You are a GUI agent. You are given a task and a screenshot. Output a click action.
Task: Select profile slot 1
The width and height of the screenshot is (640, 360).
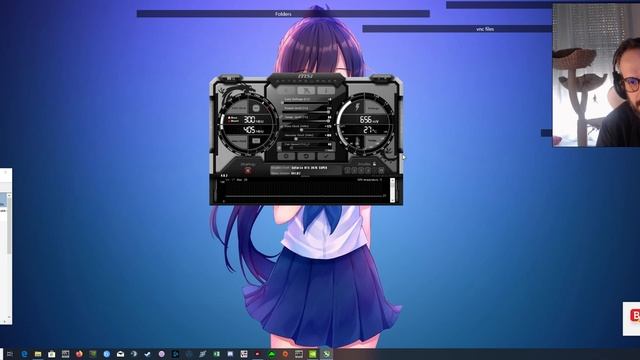(347, 171)
